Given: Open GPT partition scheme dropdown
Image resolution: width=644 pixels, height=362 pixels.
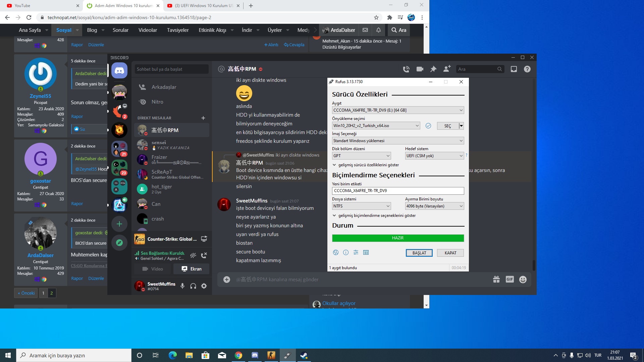Looking at the screenshot, I should point(361,156).
